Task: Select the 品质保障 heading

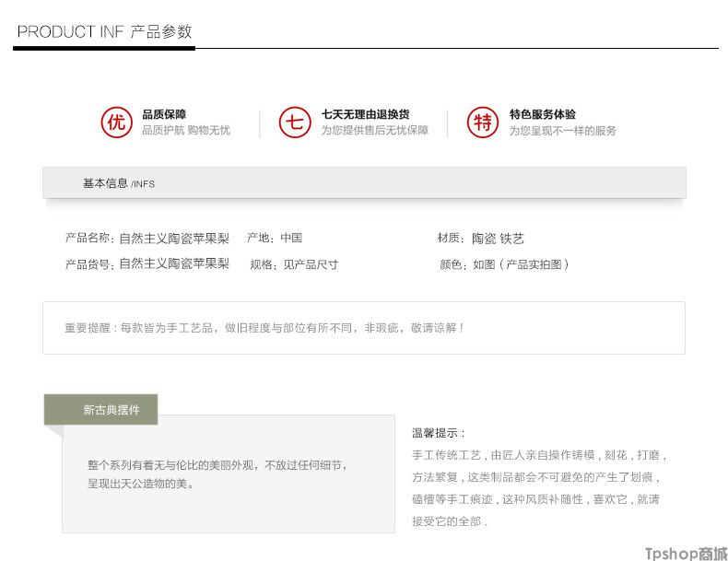Action: [164, 115]
